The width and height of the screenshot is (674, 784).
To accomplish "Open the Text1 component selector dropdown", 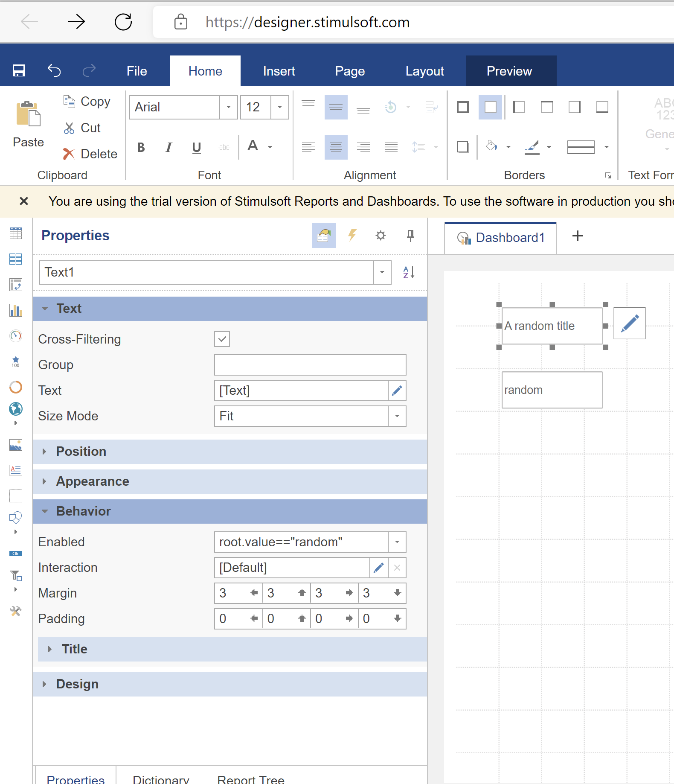I will click(x=382, y=272).
